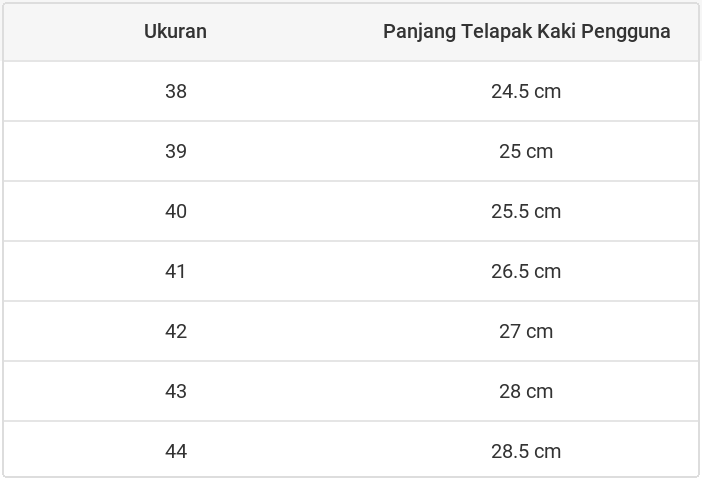Click the 27 cm foot length cell
Viewport: 702px width, 480px height.
tap(526, 331)
